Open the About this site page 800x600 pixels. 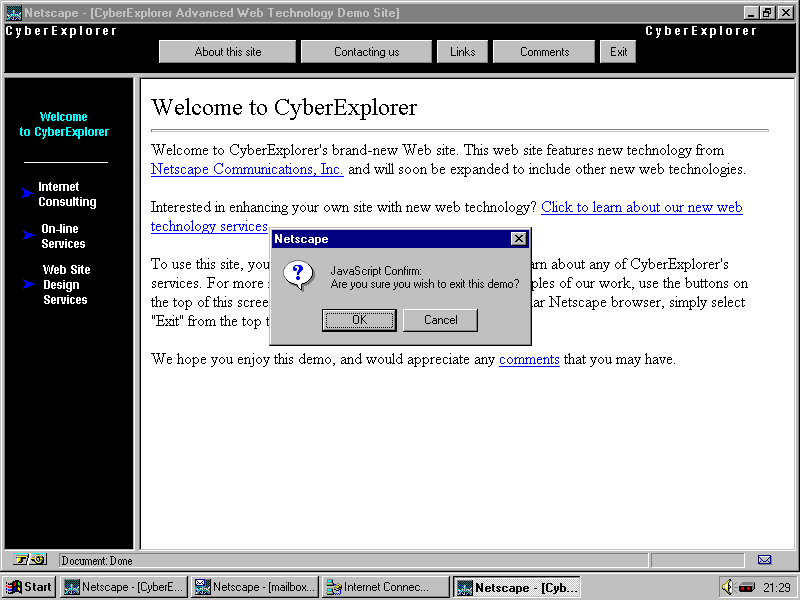pyautogui.click(x=228, y=52)
